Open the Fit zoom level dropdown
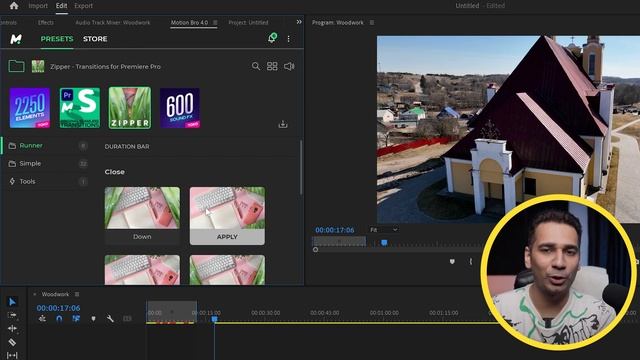Image resolution: width=640 pixels, height=360 pixels. 384,230
